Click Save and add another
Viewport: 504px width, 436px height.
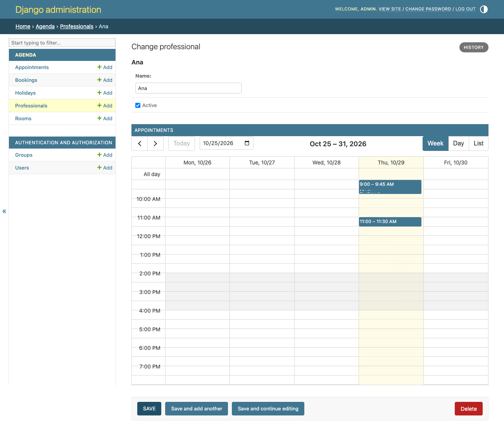point(197,409)
